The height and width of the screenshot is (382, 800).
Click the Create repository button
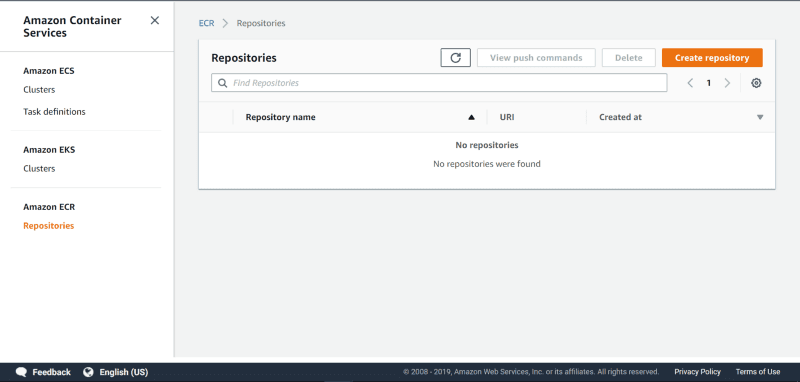click(x=712, y=58)
